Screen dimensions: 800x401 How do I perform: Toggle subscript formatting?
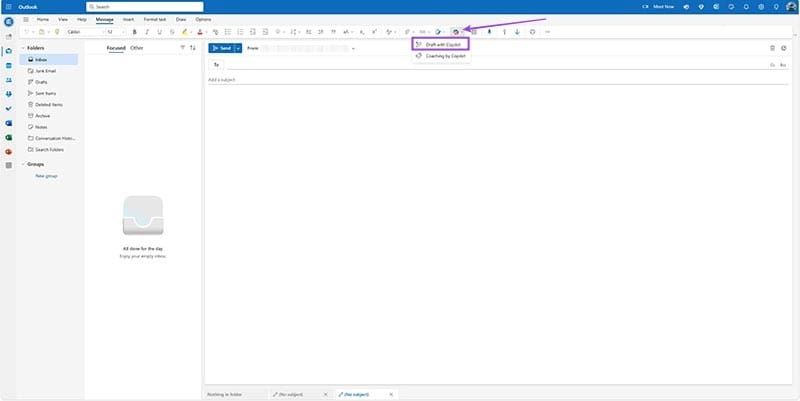click(x=362, y=32)
